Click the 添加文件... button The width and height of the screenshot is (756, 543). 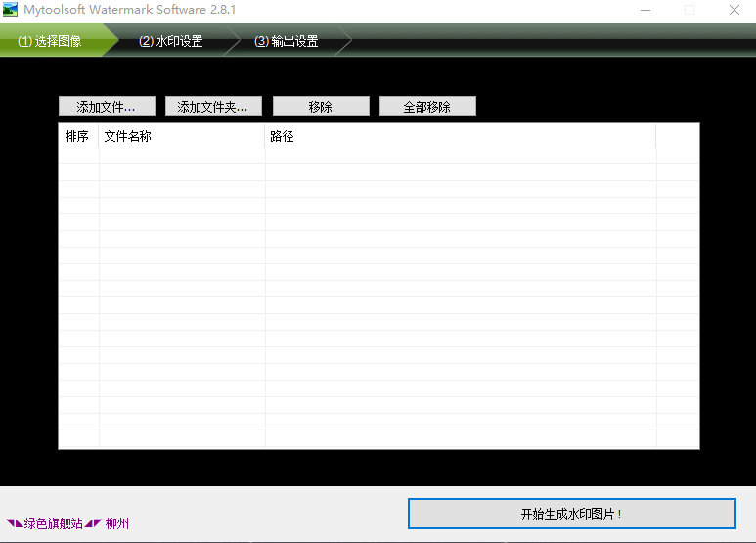point(107,107)
